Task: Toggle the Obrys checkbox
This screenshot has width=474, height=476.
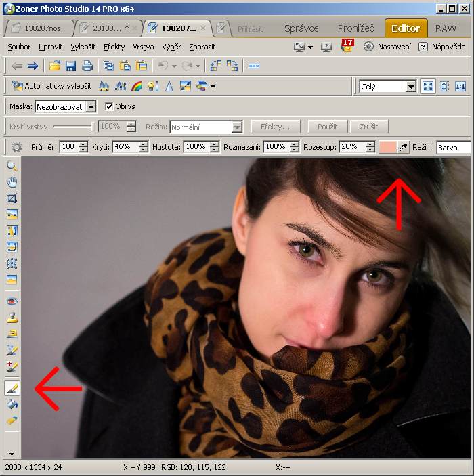Action: [109, 106]
